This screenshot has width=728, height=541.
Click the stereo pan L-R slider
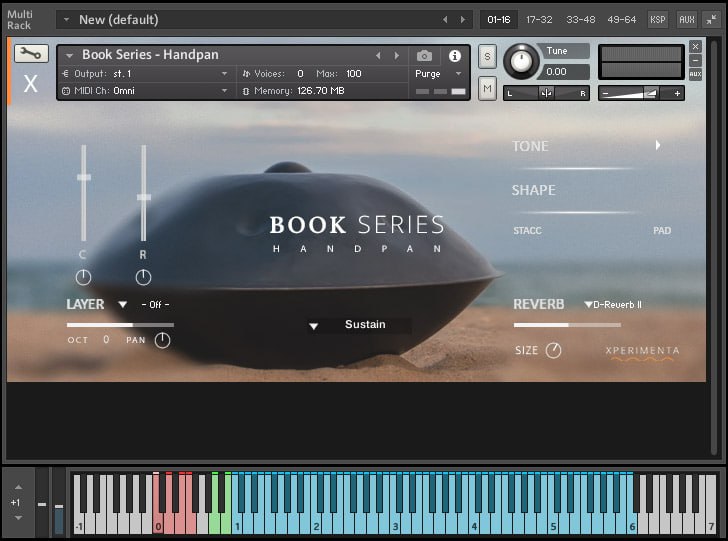546,93
